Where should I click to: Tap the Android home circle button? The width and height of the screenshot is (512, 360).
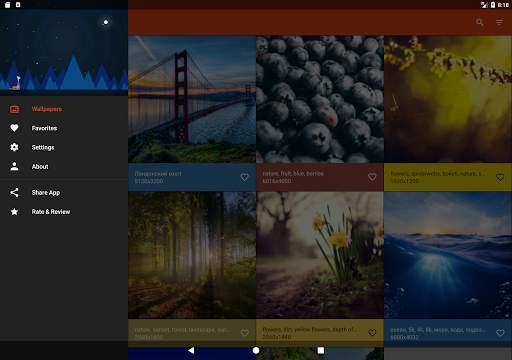coord(256,350)
